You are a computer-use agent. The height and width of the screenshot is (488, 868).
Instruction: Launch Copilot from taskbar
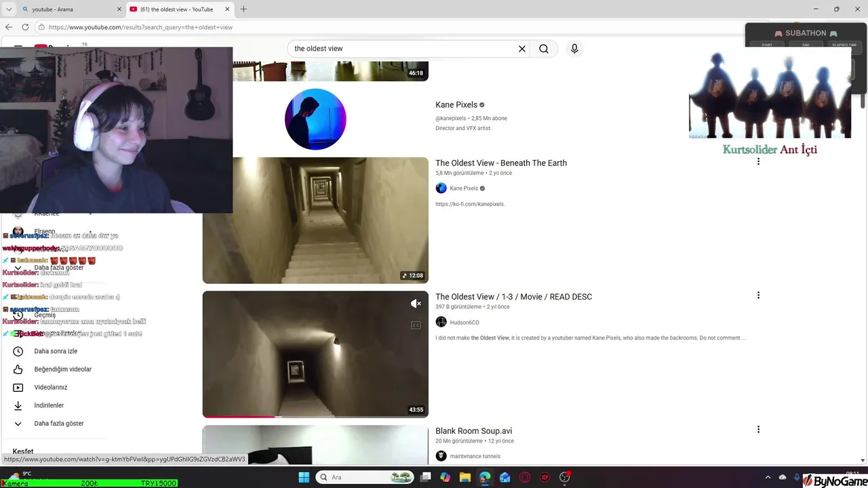445,477
